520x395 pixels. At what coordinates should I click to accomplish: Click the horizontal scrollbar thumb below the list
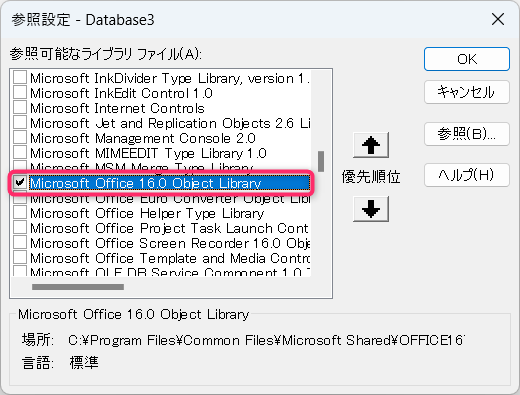tap(78, 287)
